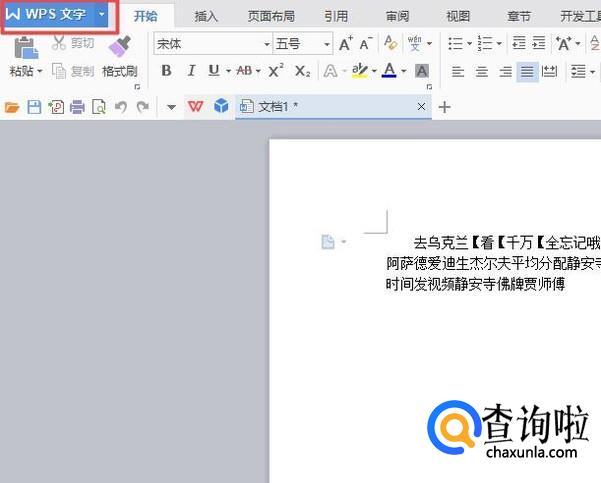
Task: Apply the font color A
Action: click(389, 71)
